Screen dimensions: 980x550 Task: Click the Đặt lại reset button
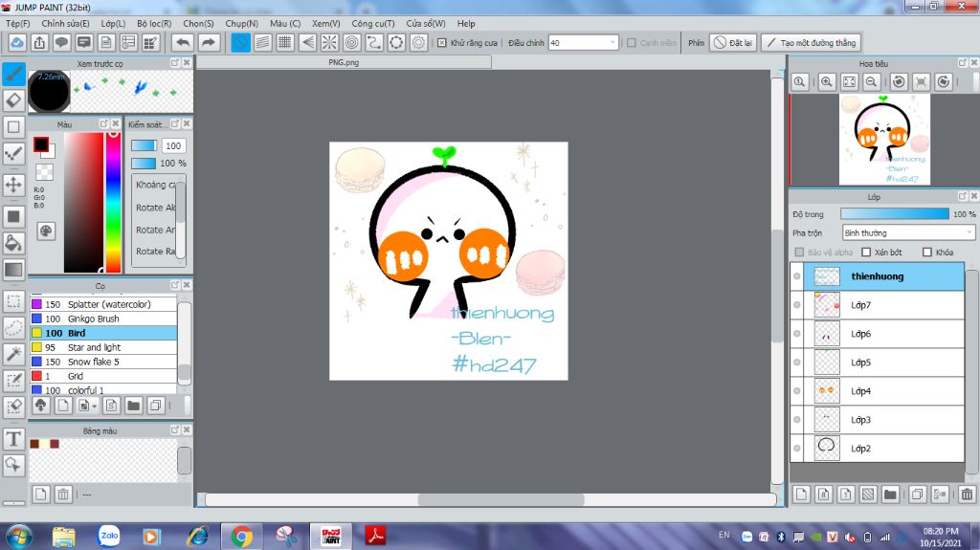pos(732,43)
